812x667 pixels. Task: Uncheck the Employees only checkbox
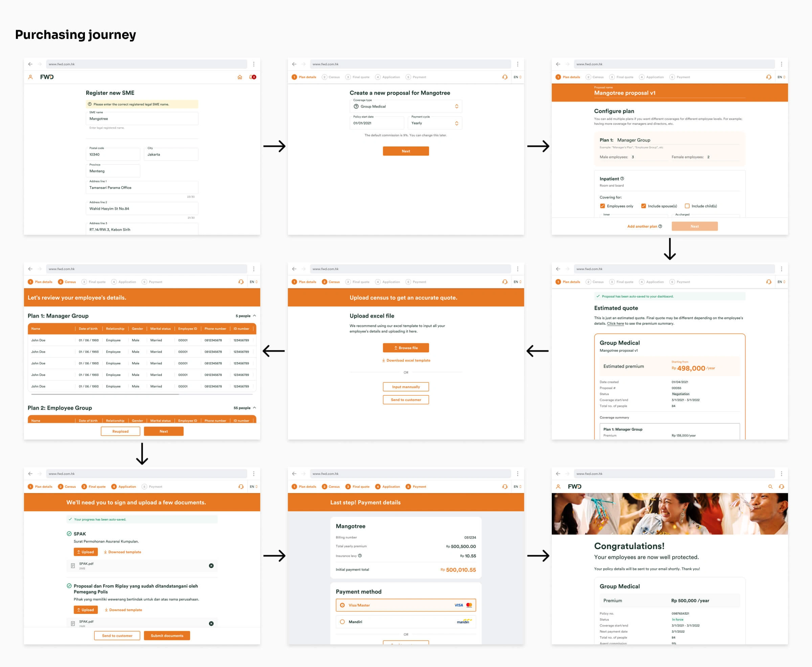[603, 206]
